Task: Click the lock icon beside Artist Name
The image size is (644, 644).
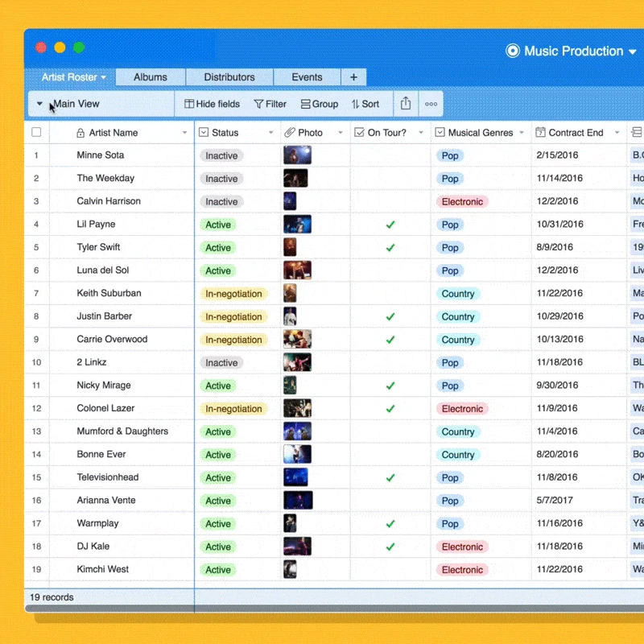Action: [x=80, y=133]
